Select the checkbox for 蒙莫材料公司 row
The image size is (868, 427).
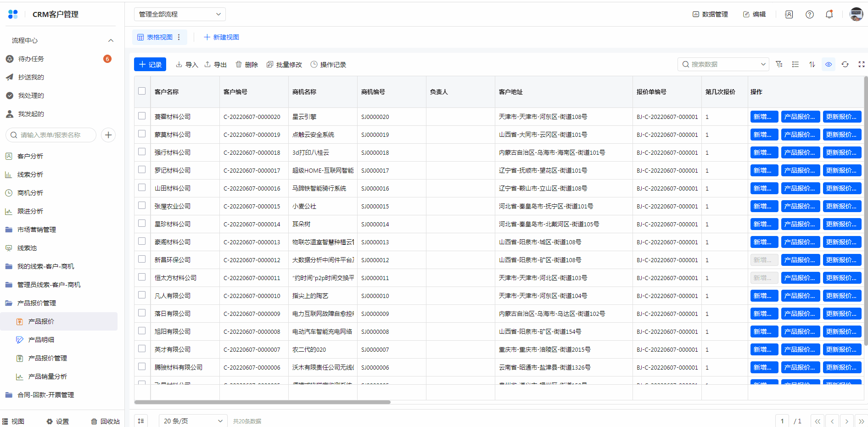pyautogui.click(x=142, y=134)
